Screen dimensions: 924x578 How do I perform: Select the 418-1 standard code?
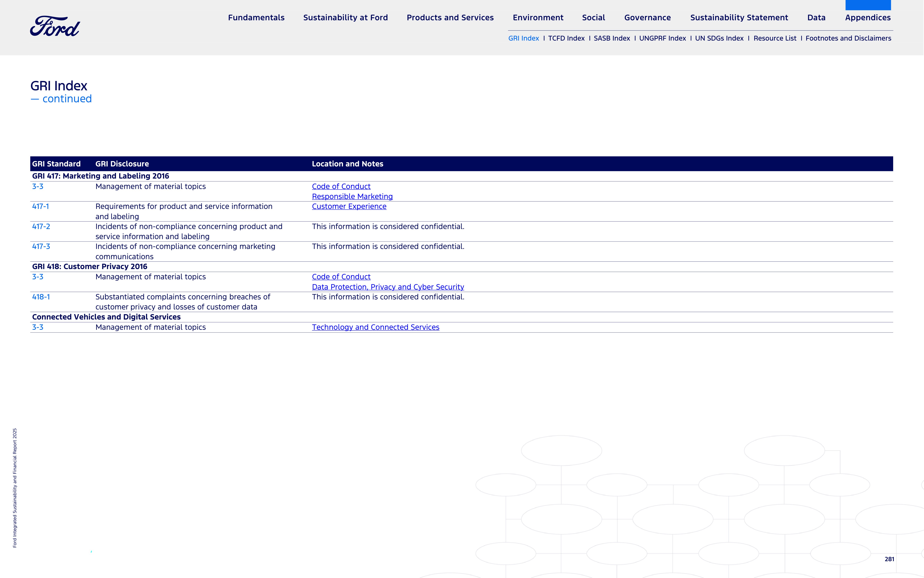coord(41,297)
